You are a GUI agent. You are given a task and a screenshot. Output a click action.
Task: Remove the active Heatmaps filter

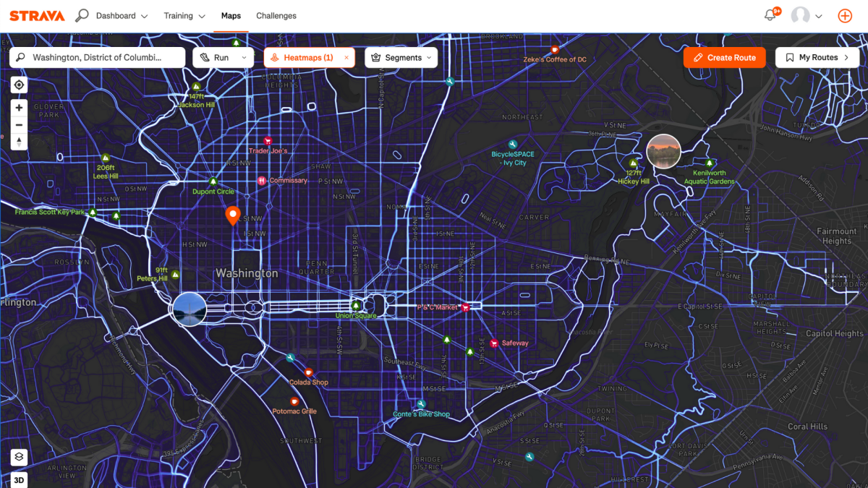pos(346,58)
